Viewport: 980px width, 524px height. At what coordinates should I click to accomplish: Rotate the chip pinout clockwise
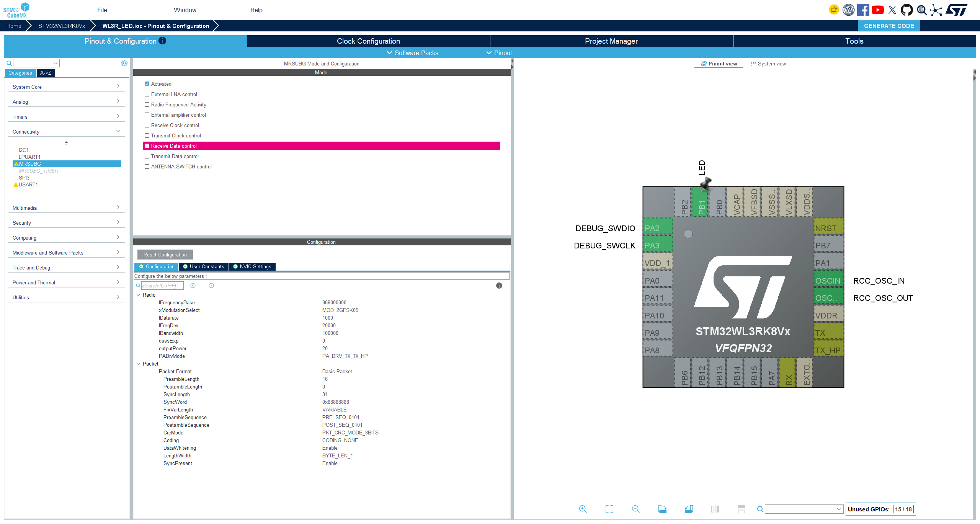coord(662,509)
